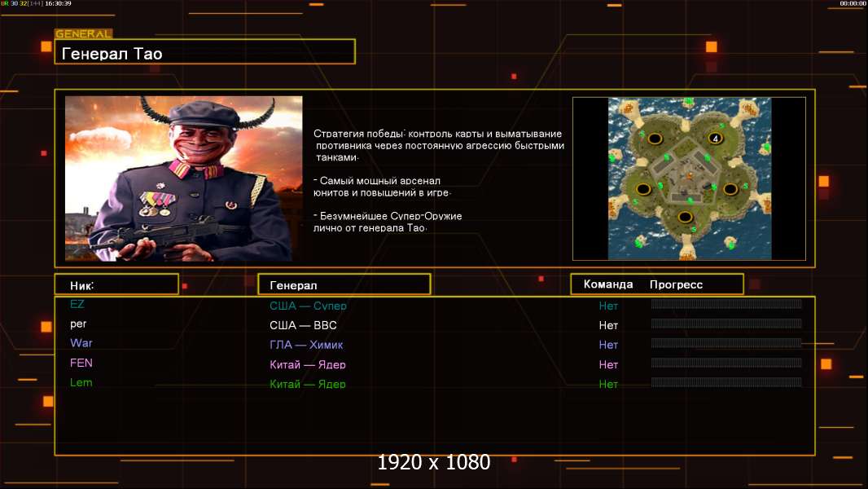Click the island map preview thumbnail

point(689,178)
